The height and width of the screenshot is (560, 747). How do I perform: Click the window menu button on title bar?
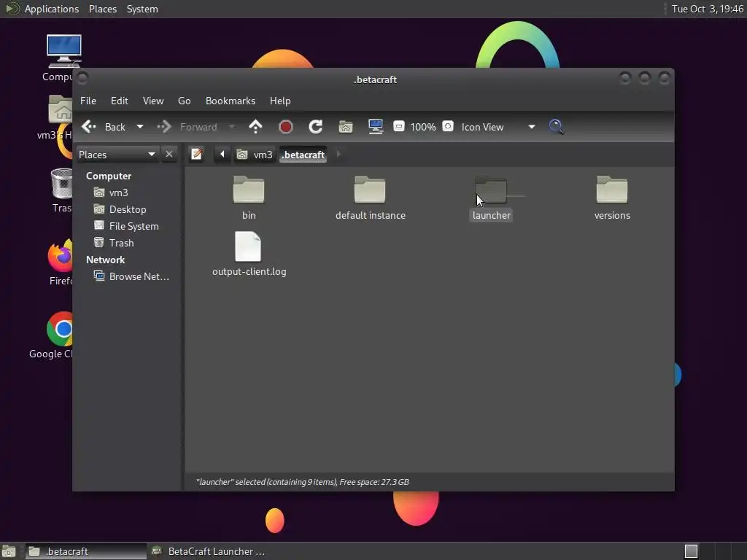(x=82, y=77)
